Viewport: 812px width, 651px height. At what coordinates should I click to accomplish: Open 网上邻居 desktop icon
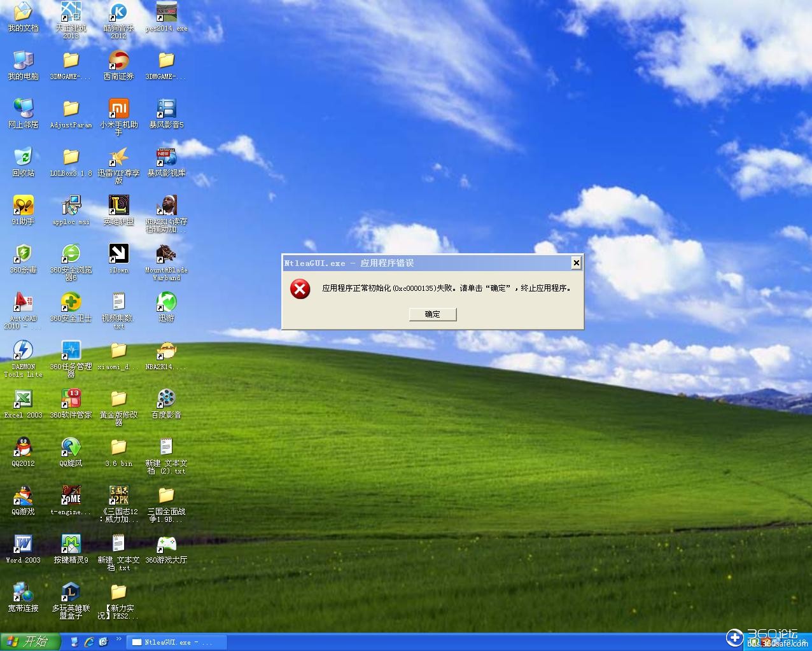point(23,113)
